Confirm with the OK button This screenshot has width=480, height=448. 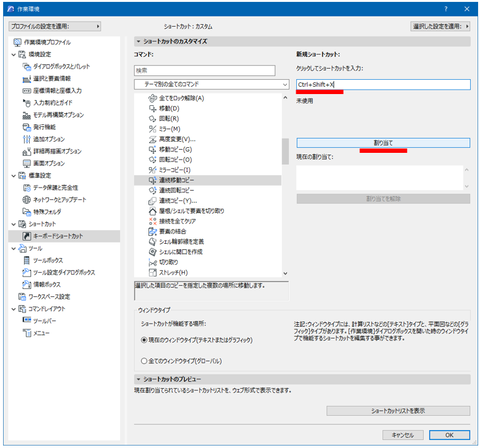pos(450,435)
